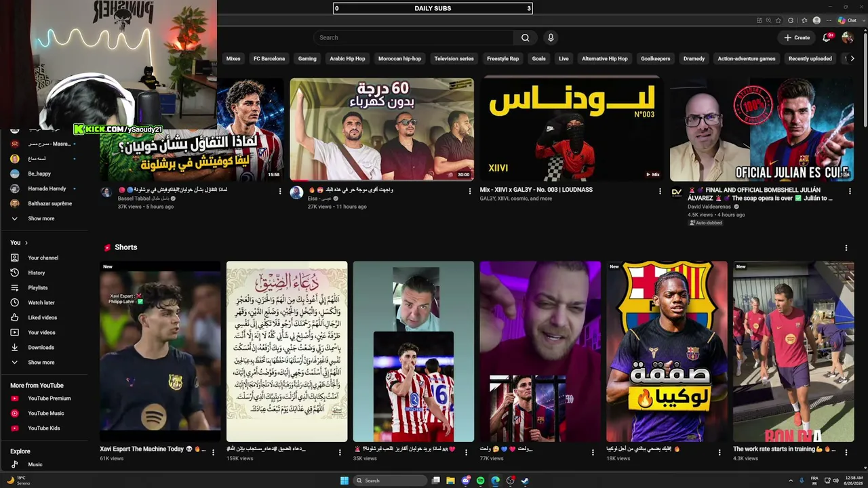The image size is (868, 488).
Task: Go to Your channel in the sidebar
Action: (44, 258)
